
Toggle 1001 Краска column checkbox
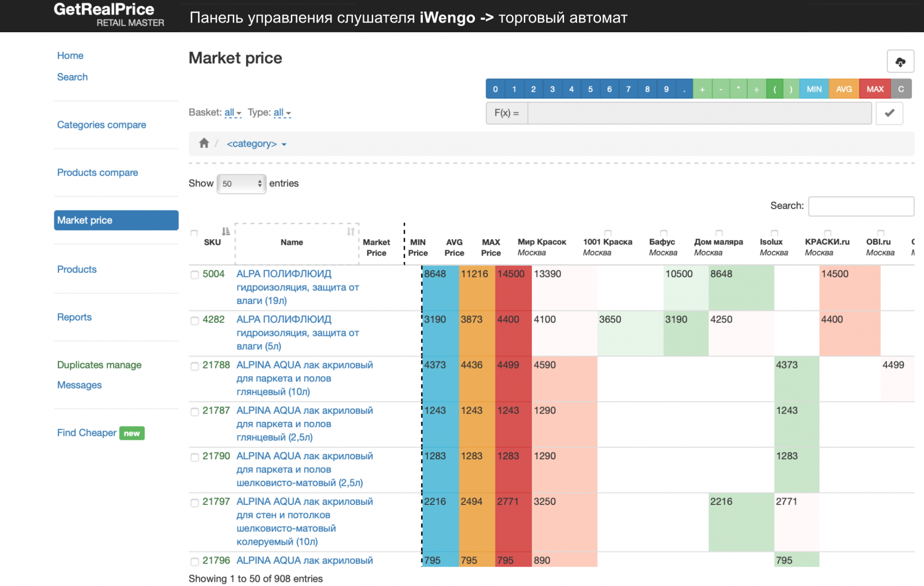(x=608, y=233)
